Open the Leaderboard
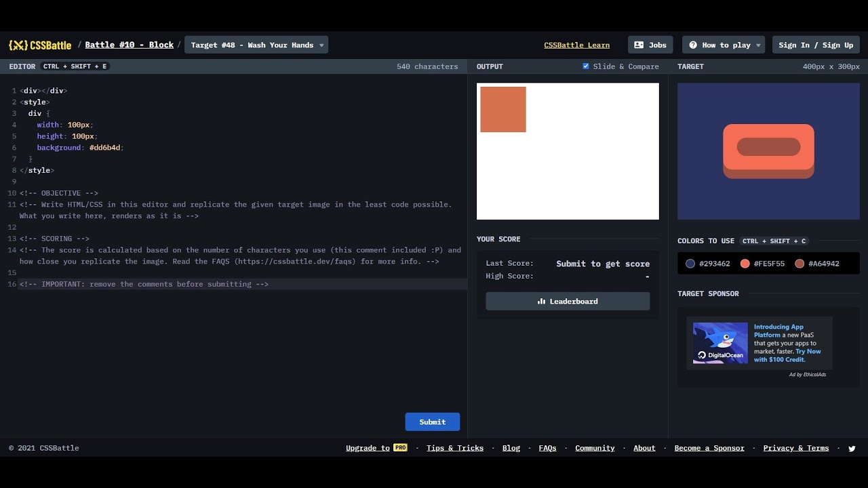Viewport: 868px width, 488px height. pos(568,301)
